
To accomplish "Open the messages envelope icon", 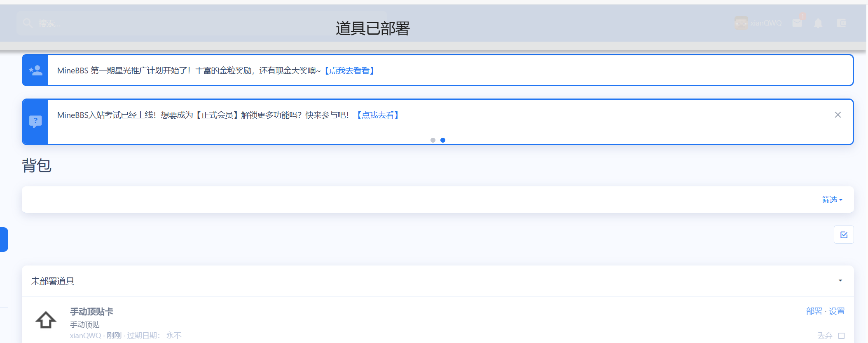I will (x=797, y=23).
